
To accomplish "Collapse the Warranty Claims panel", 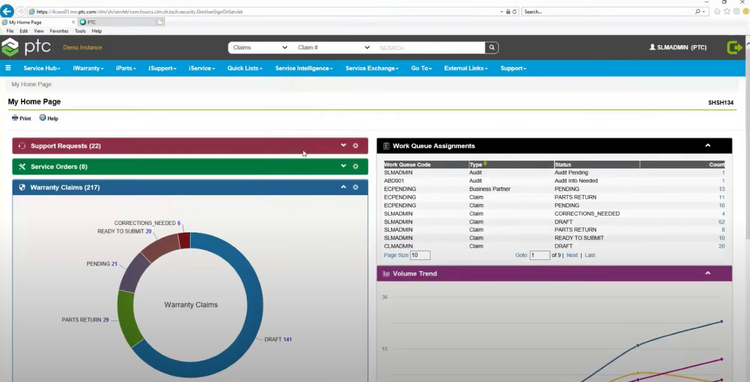I will (x=343, y=187).
